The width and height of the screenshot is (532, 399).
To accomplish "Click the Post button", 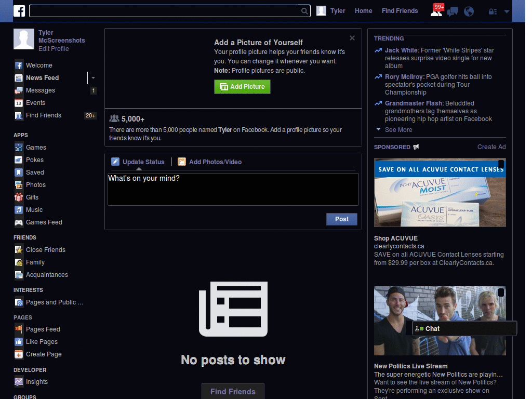I will 341,219.
